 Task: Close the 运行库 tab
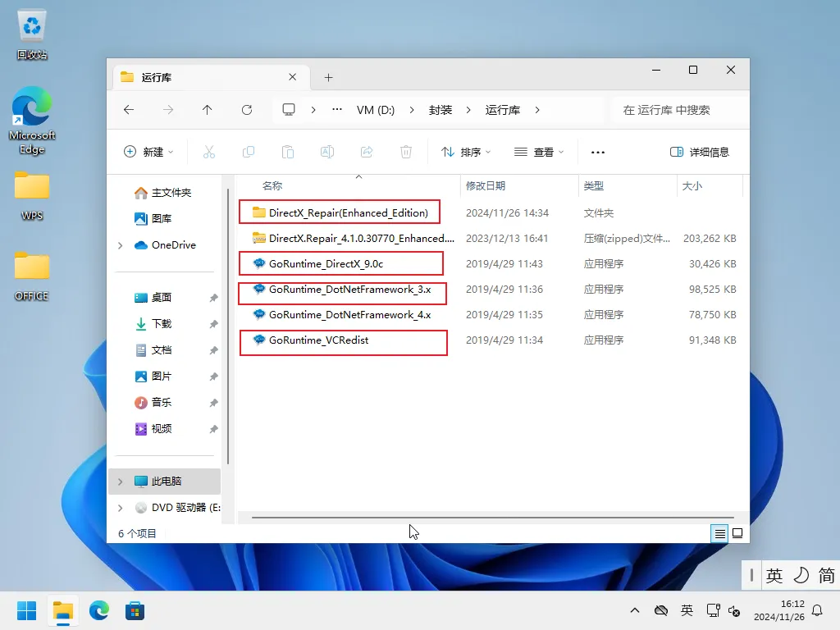coord(293,77)
